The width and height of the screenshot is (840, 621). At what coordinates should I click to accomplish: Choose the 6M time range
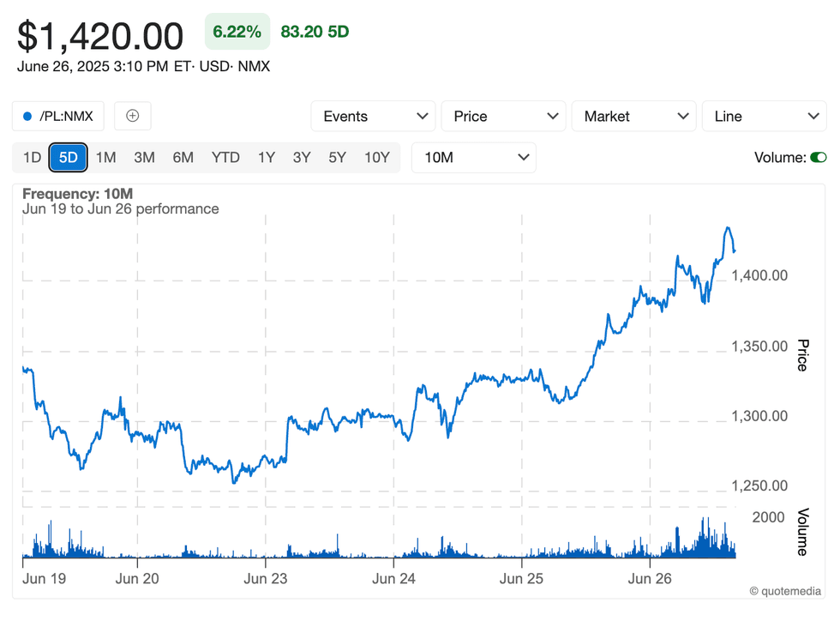coord(183,157)
